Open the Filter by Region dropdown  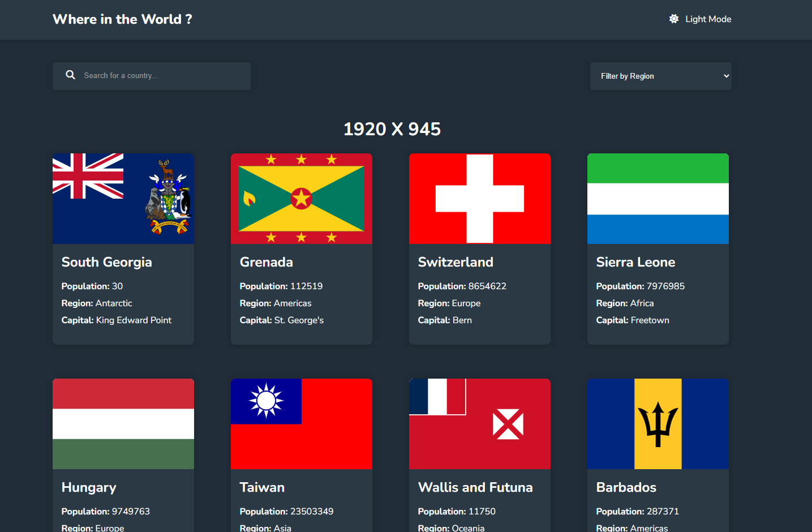click(660, 76)
